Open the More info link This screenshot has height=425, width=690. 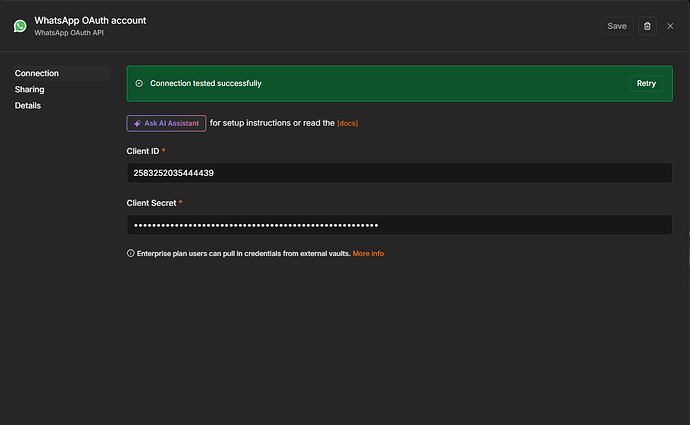pyautogui.click(x=368, y=253)
